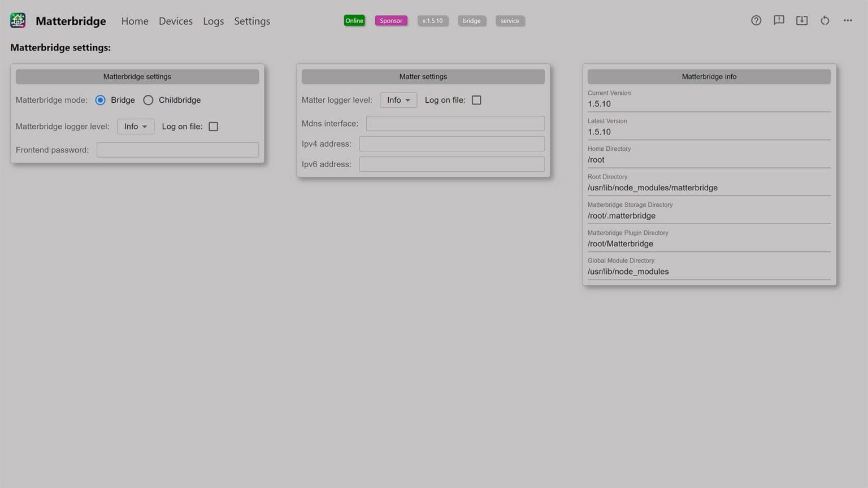Open the Home page
868x488 pixels.
134,21
